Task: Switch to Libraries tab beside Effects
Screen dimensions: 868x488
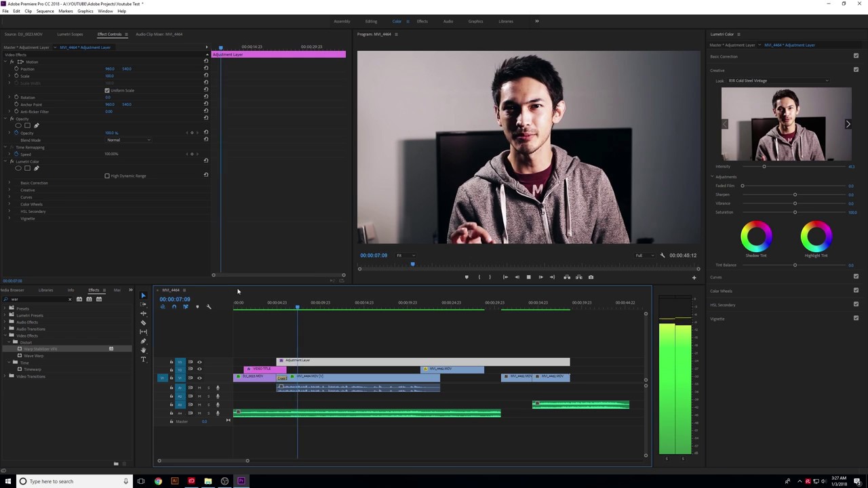Action: click(x=45, y=290)
